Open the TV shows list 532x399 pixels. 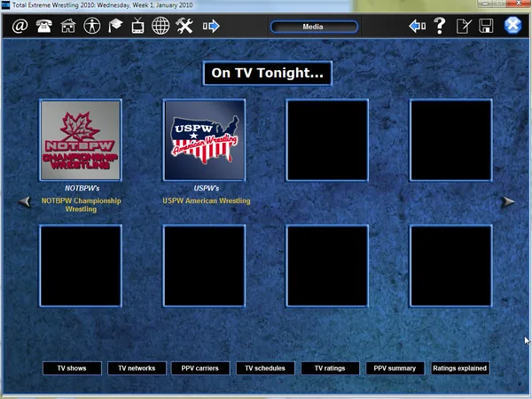click(x=72, y=368)
